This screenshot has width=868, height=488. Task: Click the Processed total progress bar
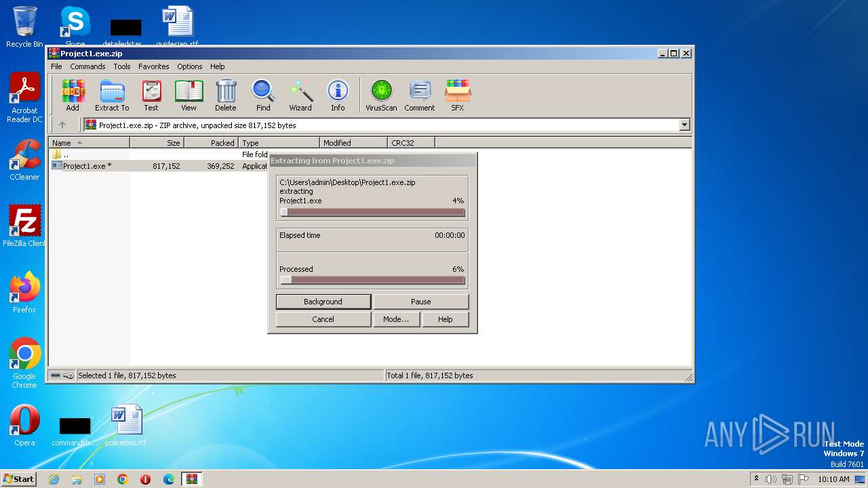[x=372, y=280]
